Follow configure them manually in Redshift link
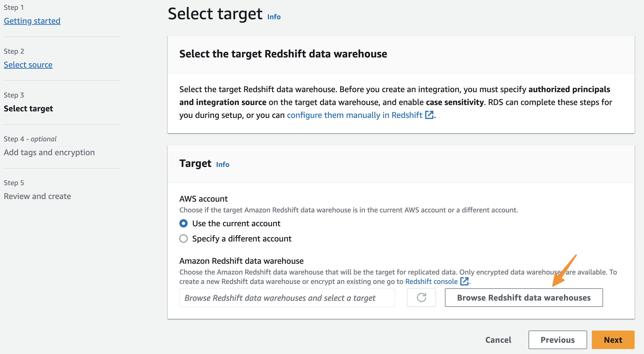 coord(354,115)
